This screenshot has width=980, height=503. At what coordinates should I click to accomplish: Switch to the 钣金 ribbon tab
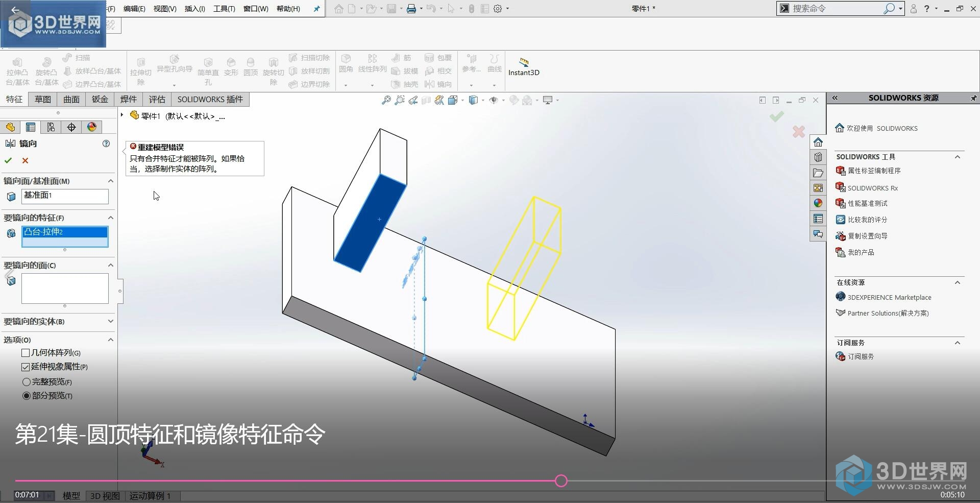point(100,99)
